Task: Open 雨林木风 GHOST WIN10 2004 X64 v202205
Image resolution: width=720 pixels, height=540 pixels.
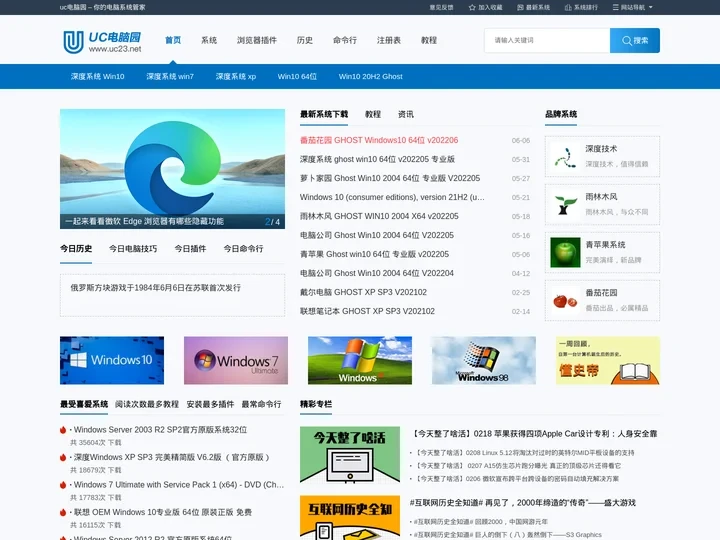Action: pyautogui.click(x=379, y=216)
